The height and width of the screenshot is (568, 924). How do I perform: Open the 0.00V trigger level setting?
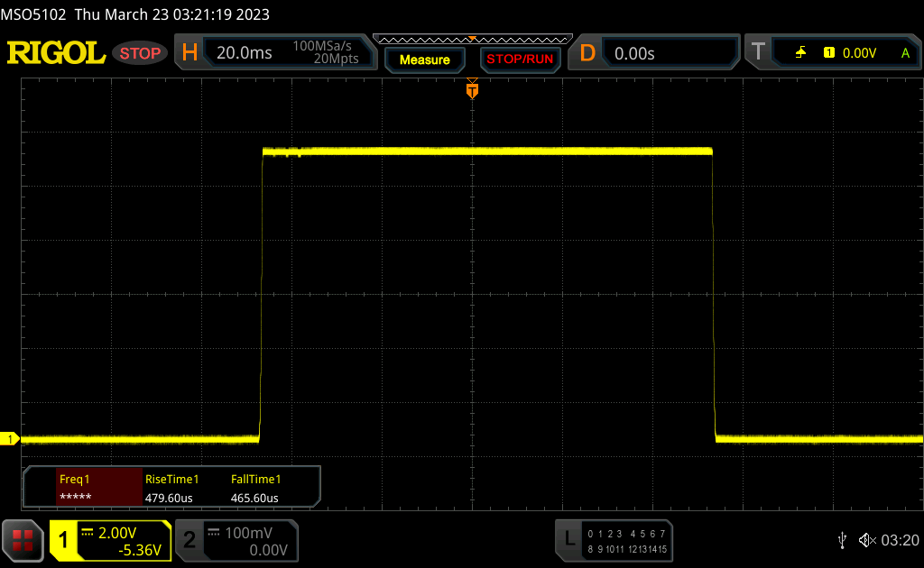[859, 53]
